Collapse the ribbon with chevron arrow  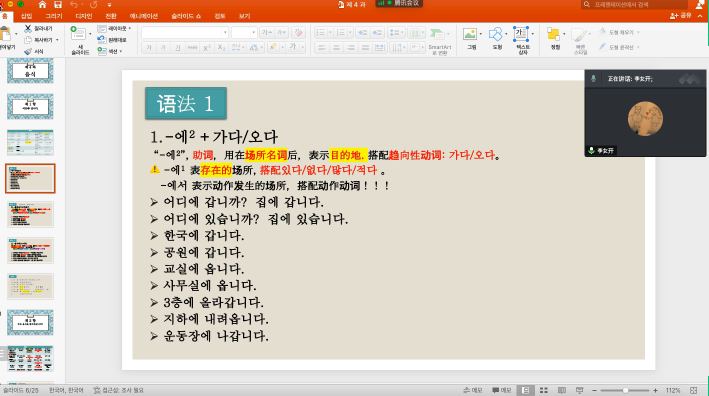(700, 16)
